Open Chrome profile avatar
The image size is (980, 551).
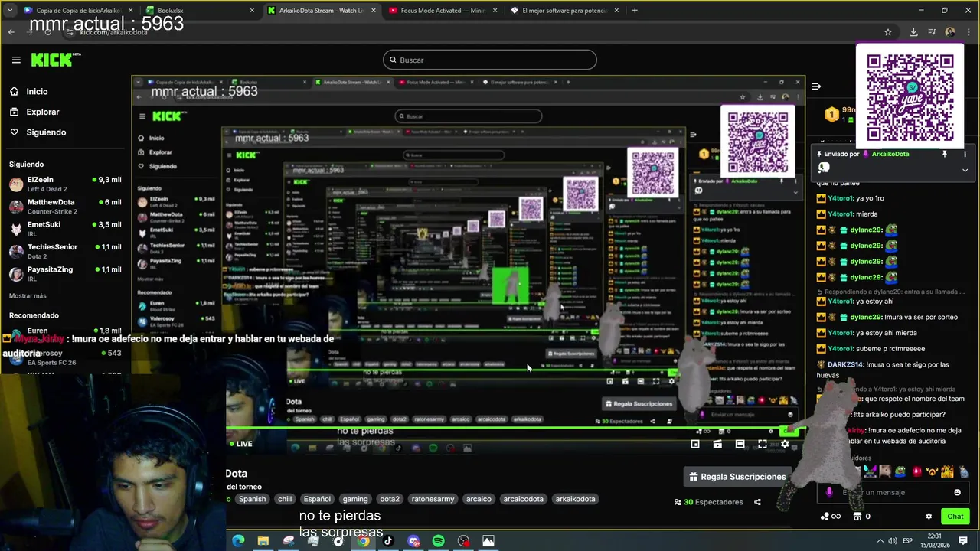(950, 32)
